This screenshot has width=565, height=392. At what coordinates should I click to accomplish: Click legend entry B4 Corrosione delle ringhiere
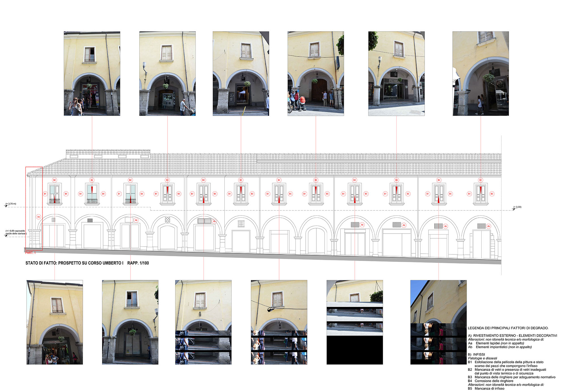(491, 381)
